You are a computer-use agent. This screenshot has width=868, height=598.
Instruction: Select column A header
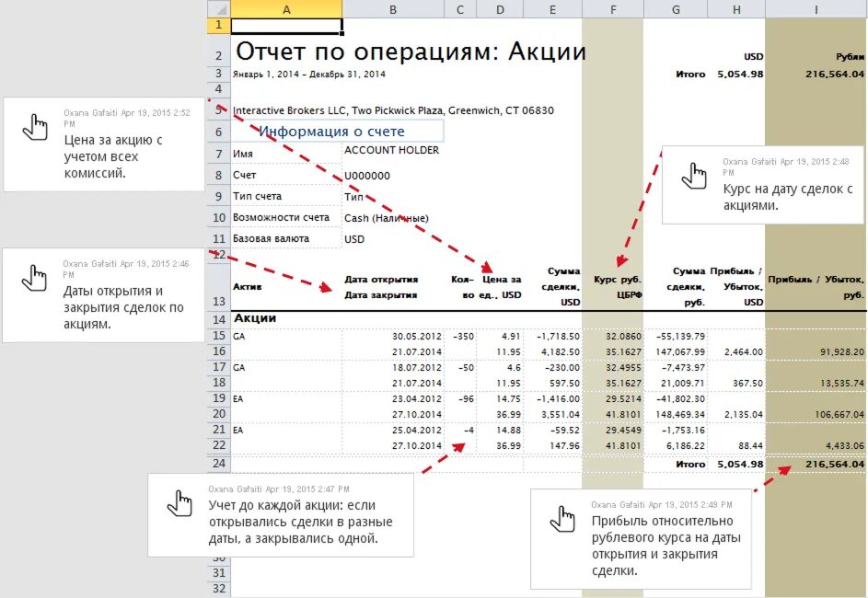tap(286, 8)
